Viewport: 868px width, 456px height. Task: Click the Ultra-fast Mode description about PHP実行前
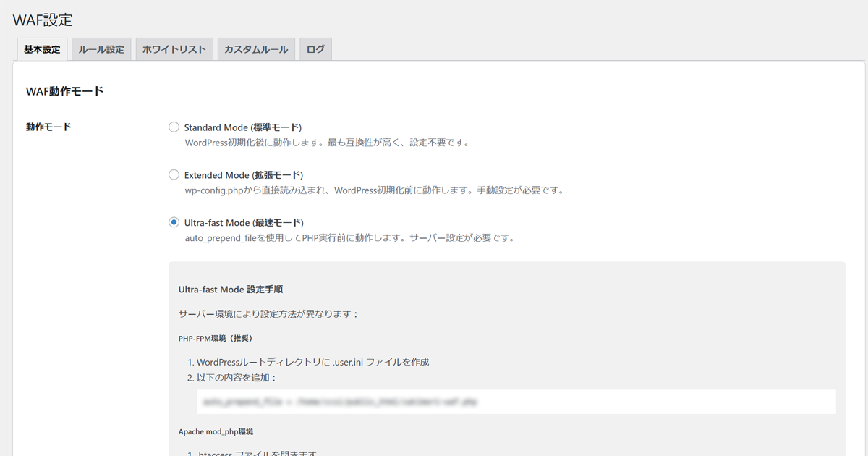349,237
